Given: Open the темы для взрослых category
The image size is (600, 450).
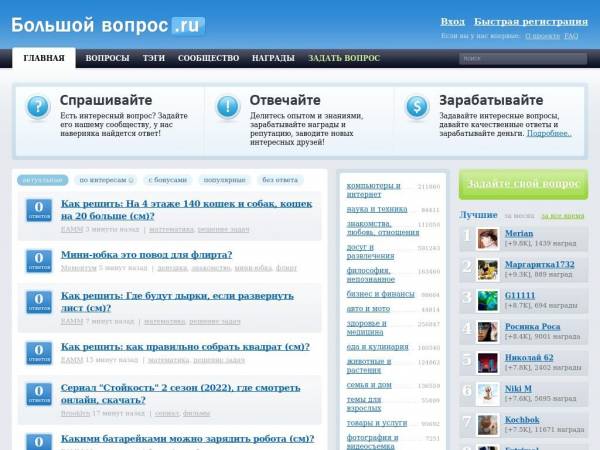Looking at the screenshot, I should [x=364, y=404].
